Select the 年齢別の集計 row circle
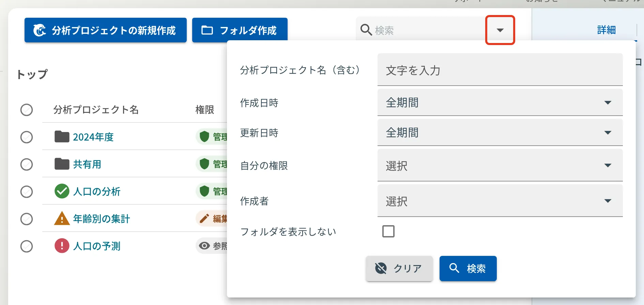 [x=27, y=219]
